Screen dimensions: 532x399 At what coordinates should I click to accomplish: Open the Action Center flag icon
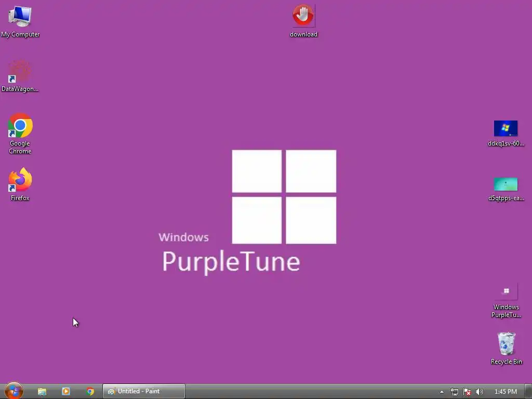(x=467, y=392)
